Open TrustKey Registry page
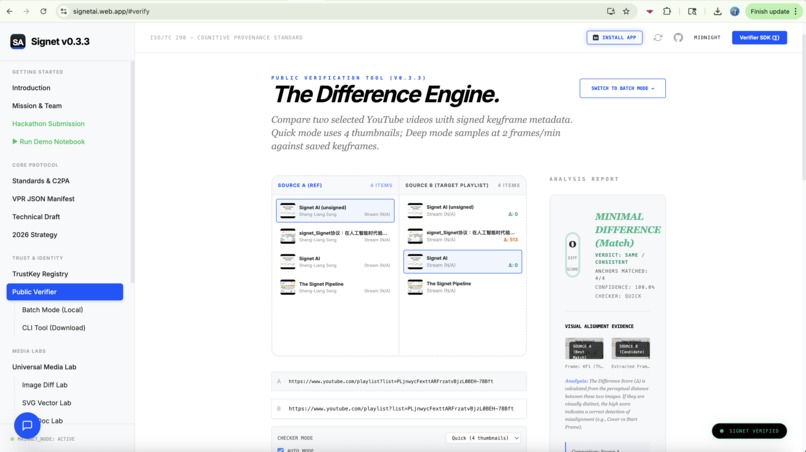Viewport: 806px width, 452px height. click(40, 274)
